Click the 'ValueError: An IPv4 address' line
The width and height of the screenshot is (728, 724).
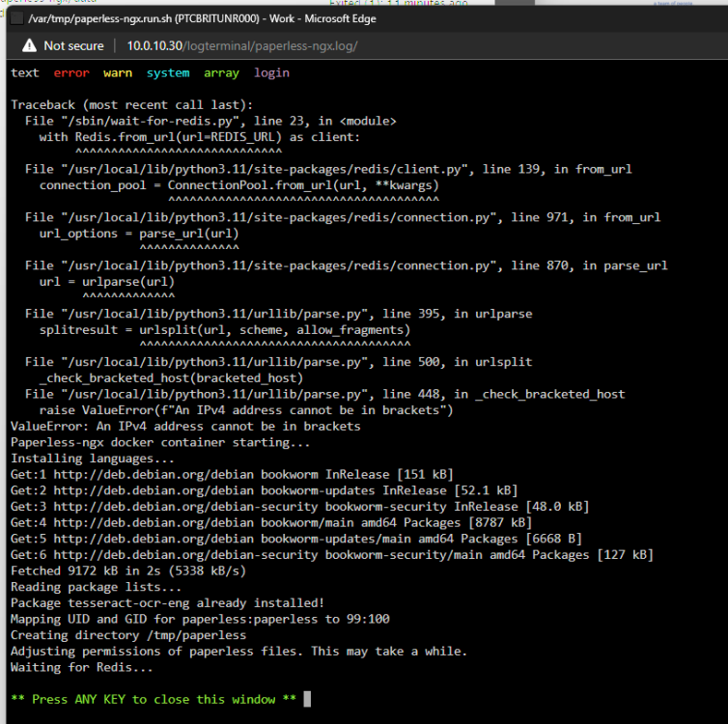click(x=185, y=426)
